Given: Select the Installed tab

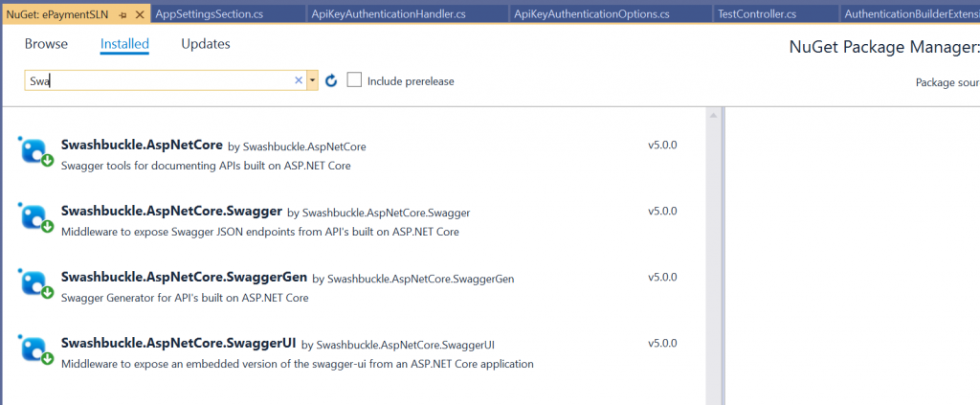Looking at the screenshot, I should click(x=124, y=44).
